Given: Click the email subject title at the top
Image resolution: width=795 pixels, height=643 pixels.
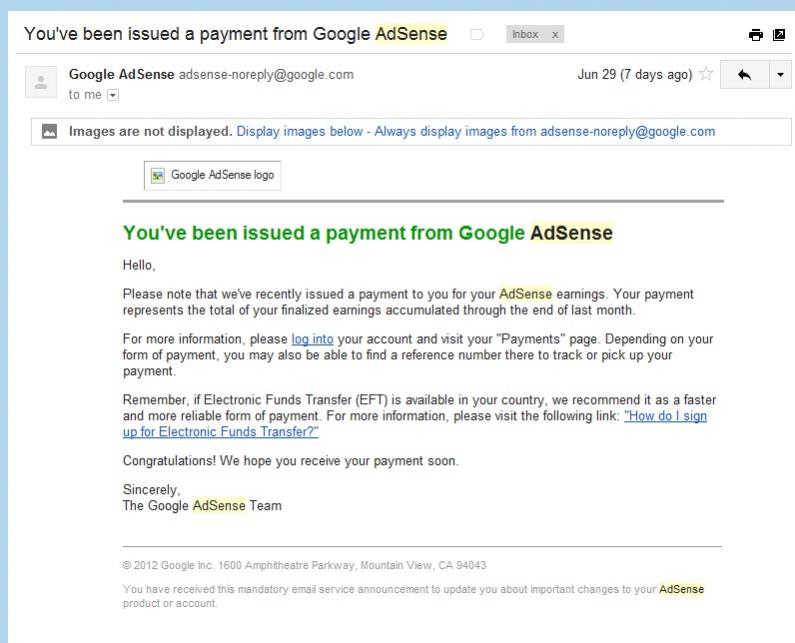Looking at the screenshot, I should (x=236, y=34).
